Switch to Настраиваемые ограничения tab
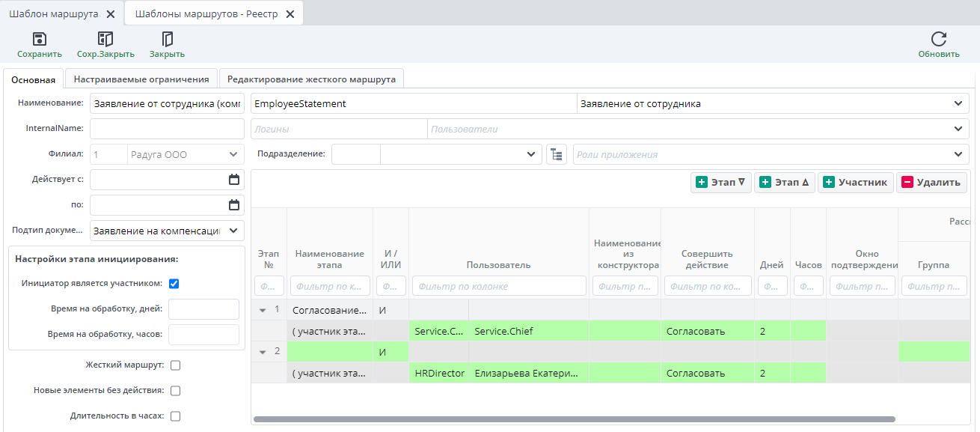 (x=141, y=79)
